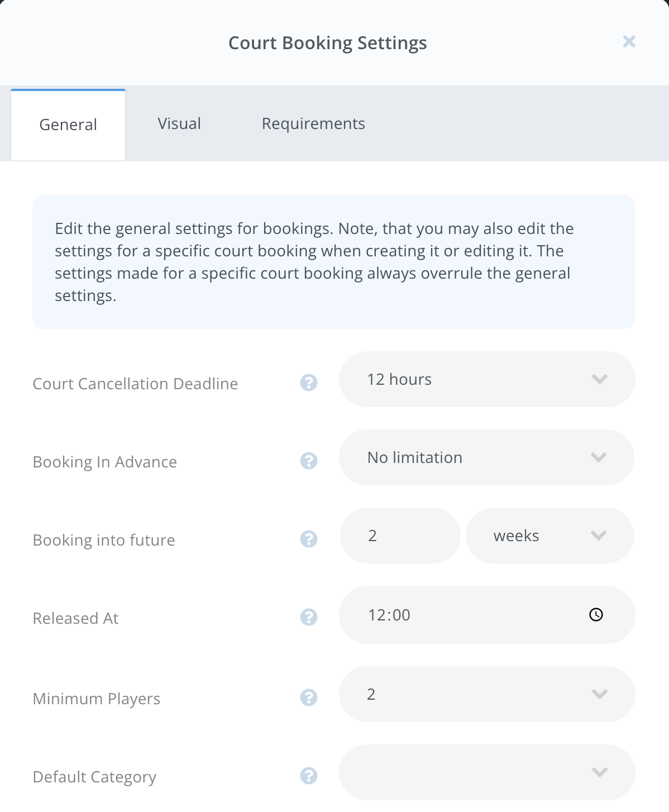
Task: Open the Court Cancellation Deadline dropdown
Action: point(599,379)
